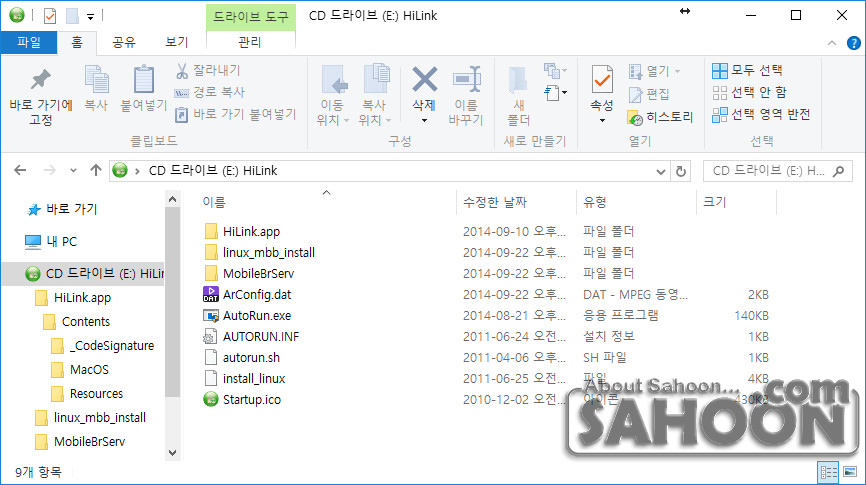
Task: Click the Delete (삭제) X icon
Action: click(x=424, y=80)
